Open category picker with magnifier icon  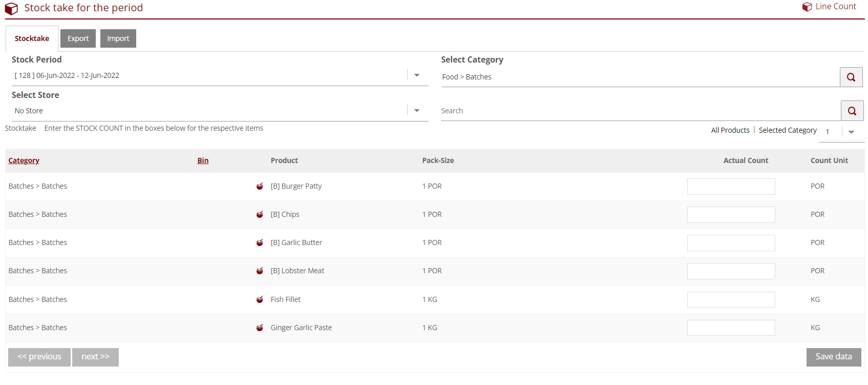pos(851,77)
